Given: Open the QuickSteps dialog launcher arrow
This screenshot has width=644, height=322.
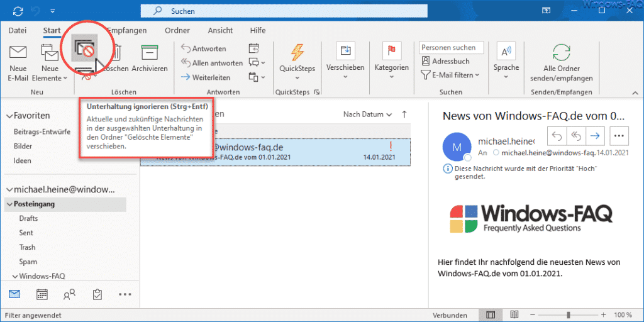Looking at the screenshot, I should click(x=317, y=92).
